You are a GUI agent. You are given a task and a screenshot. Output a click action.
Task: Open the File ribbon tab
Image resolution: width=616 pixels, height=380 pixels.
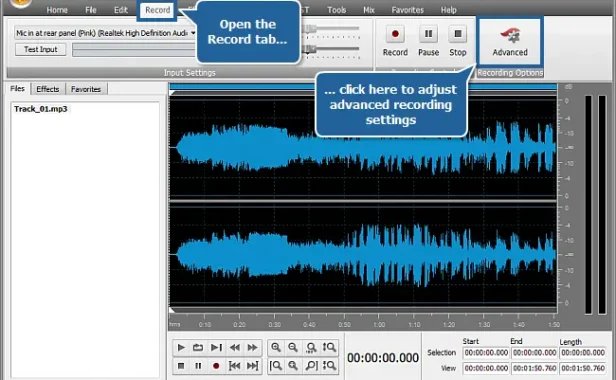[91, 10]
